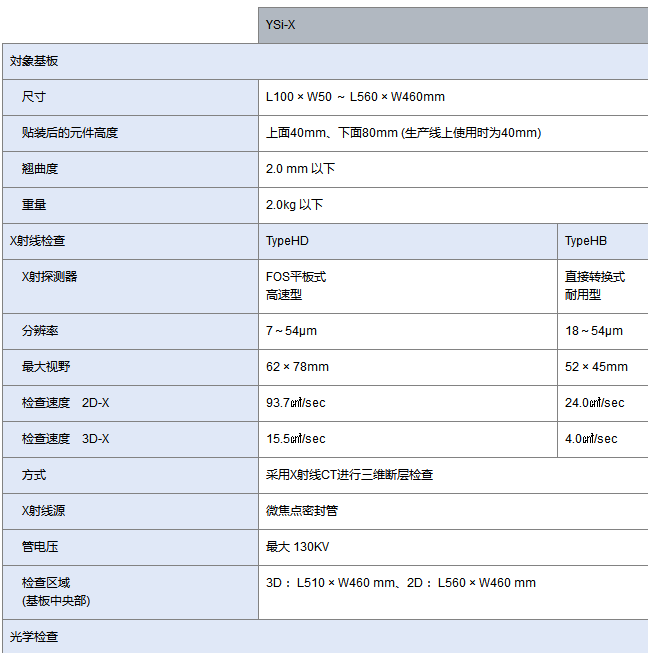Select the TypeHB column cell
The image size is (648, 653).
click(x=586, y=241)
